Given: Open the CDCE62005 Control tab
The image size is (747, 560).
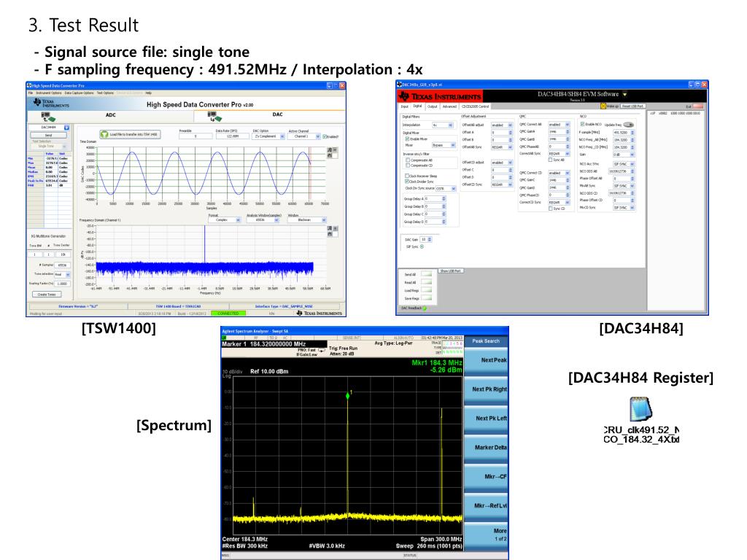Looking at the screenshot, I should click(x=475, y=106).
